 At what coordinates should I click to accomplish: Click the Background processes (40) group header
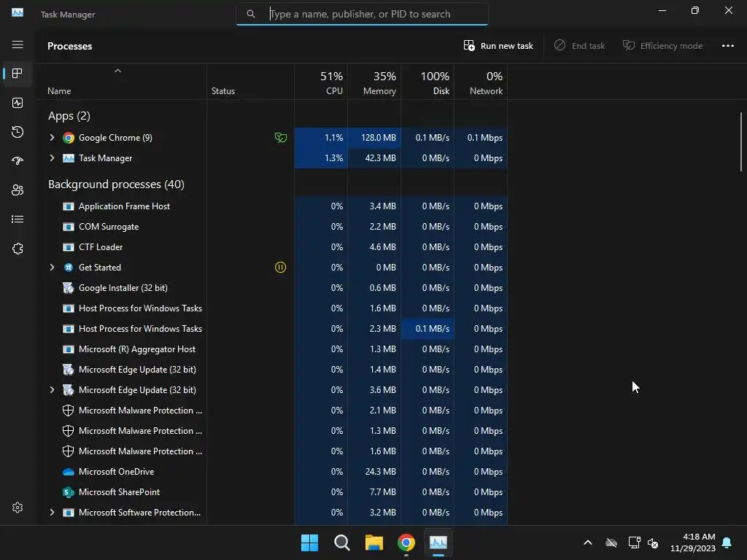click(x=116, y=184)
